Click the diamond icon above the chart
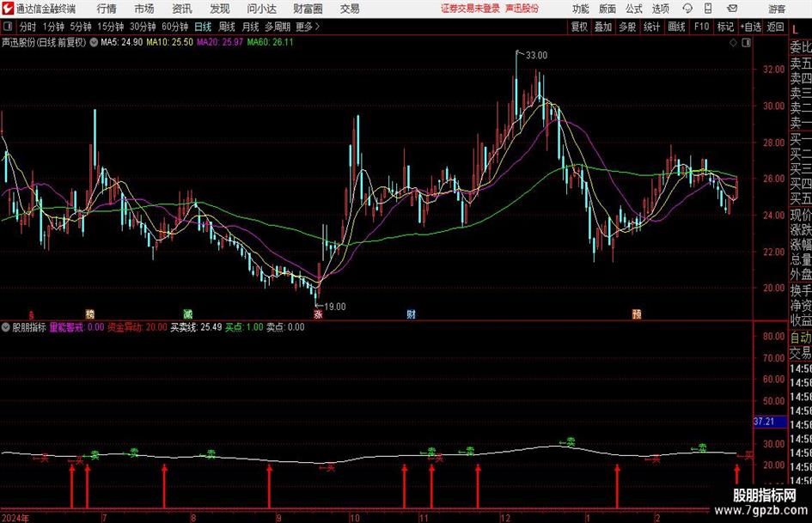Screen dimensions: 812x523 coord(733,43)
